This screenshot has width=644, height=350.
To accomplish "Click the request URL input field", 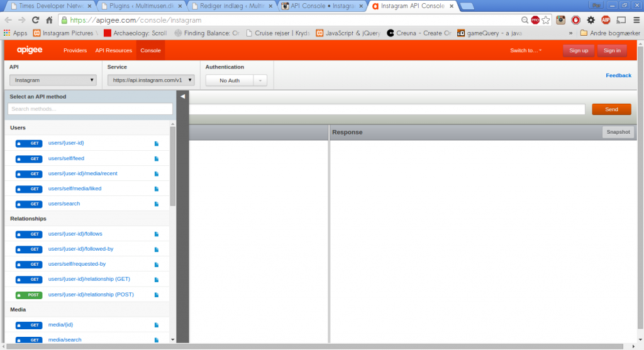I will pyautogui.click(x=387, y=109).
